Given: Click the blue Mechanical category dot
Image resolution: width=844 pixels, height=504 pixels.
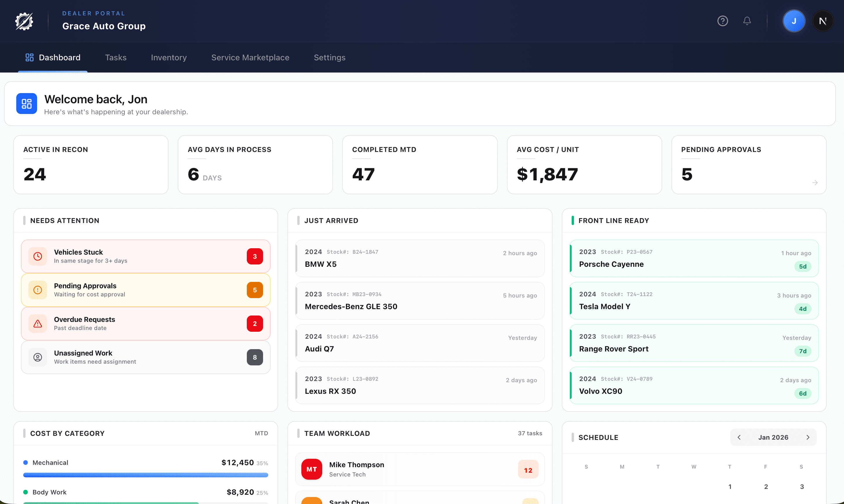Looking at the screenshot, I should [x=26, y=463].
